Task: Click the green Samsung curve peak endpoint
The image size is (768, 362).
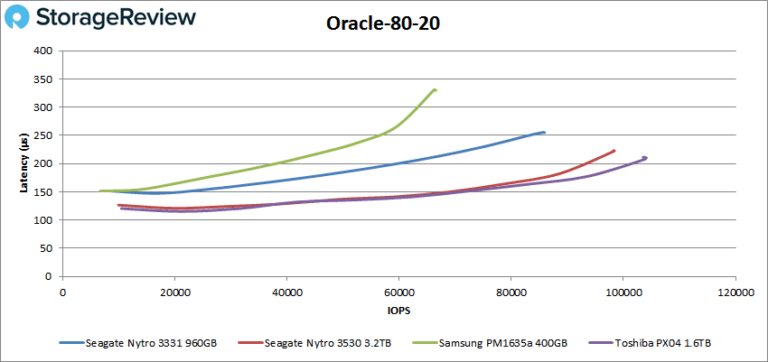Action: (434, 90)
